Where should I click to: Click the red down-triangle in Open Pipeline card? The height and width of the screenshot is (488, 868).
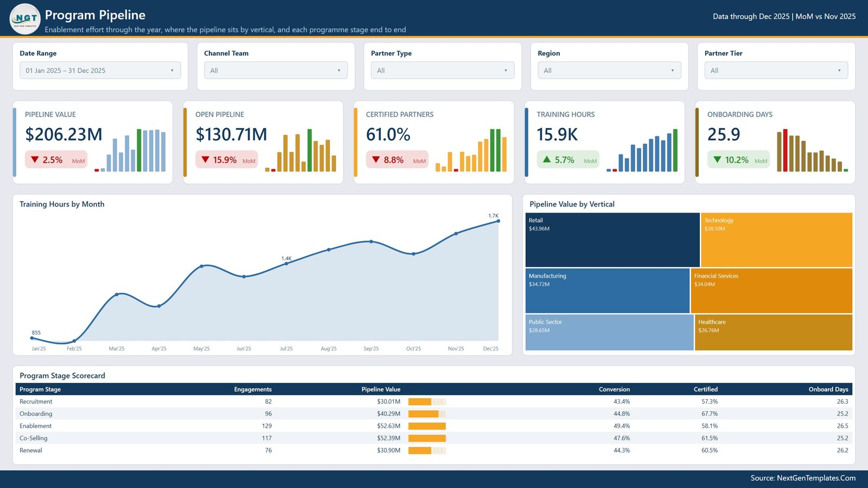pyautogui.click(x=205, y=160)
